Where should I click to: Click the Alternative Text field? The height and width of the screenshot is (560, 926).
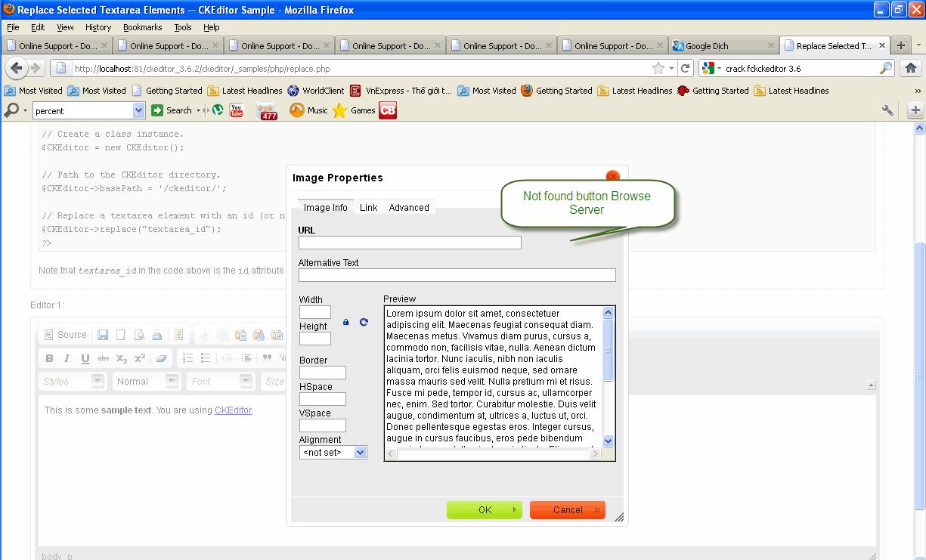point(457,275)
